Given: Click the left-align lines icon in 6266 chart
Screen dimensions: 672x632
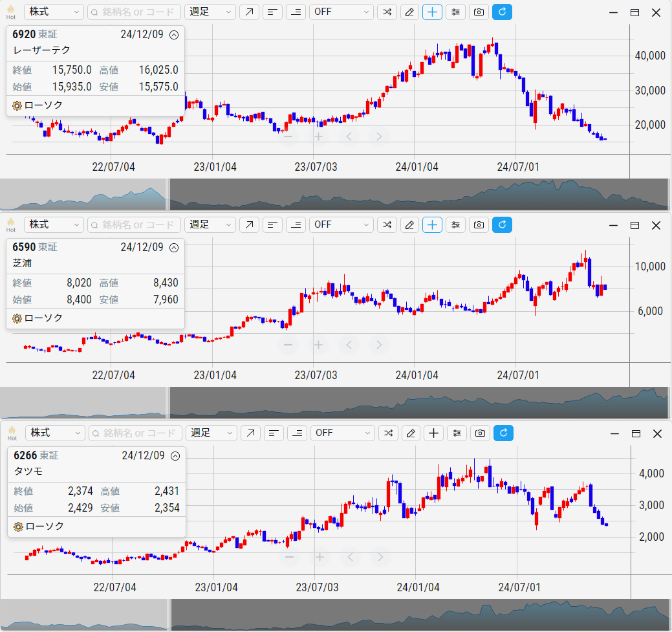Looking at the screenshot, I should pos(274,433).
